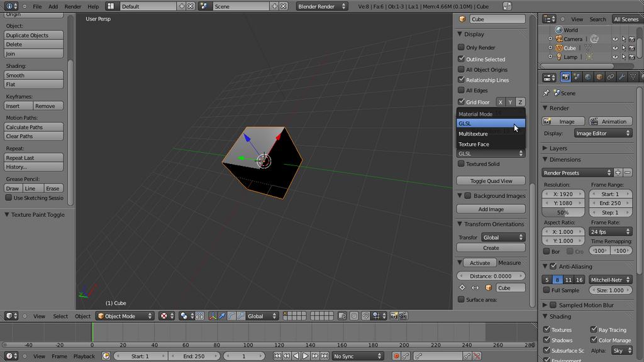The image size is (644, 362).
Task: Click the Toggle Quad View button
Action: pyautogui.click(x=491, y=181)
